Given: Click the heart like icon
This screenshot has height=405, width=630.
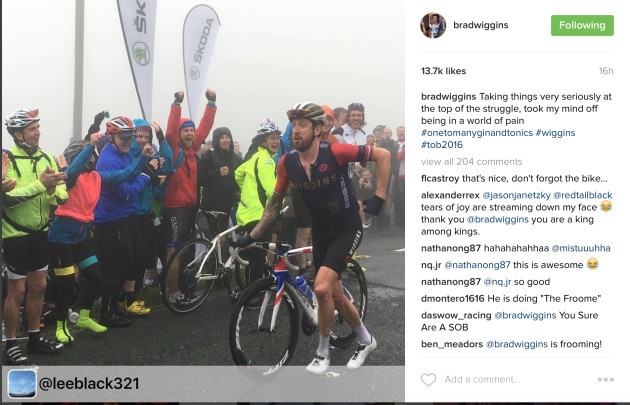Looking at the screenshot, I should [x=428, y=379].
